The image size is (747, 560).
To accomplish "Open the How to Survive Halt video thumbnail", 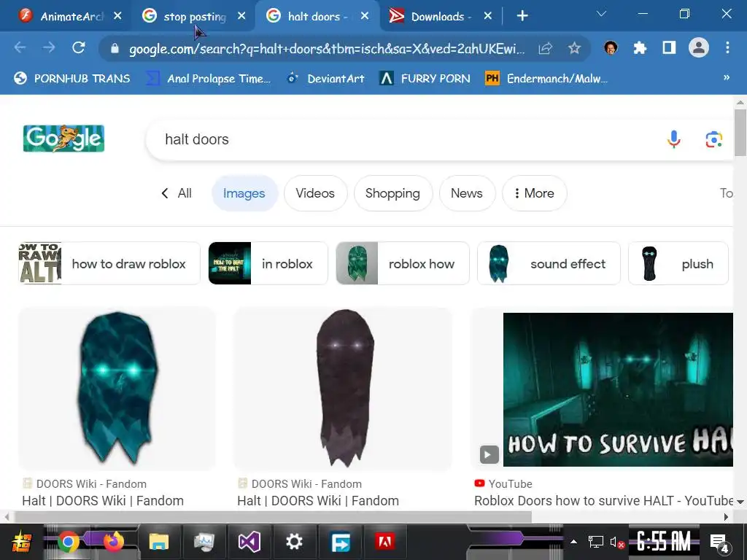I will [617, 389].
